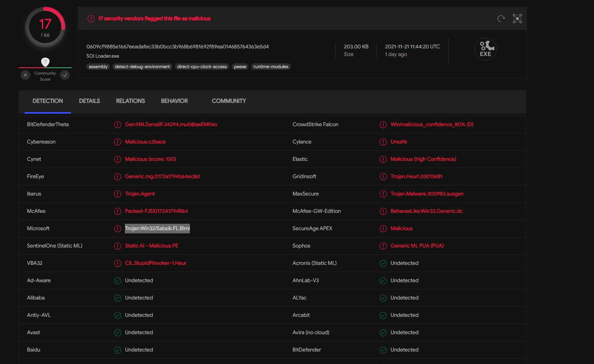Open the BEHAVIOR tab
The height and width of the screenshot is (364, 594).
(x=174, y=101)
